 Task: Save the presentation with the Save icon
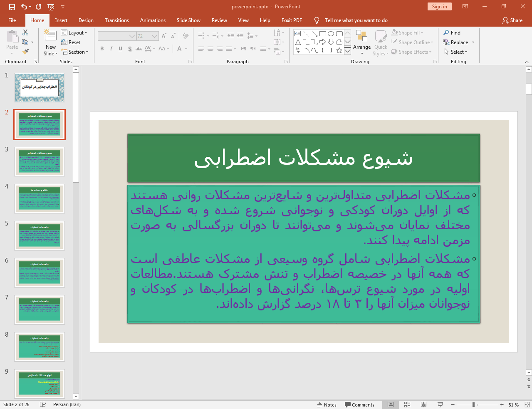pyautogui.click(x=12, y=7)
